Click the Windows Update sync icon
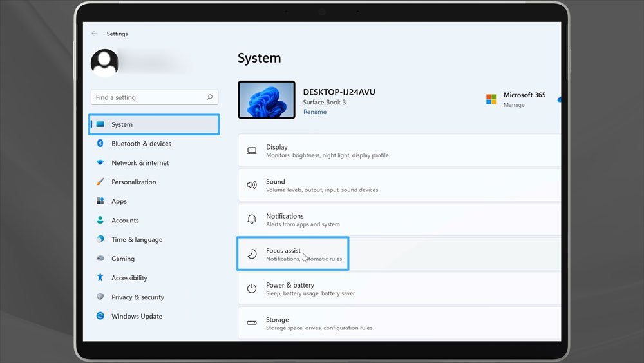 100,316
